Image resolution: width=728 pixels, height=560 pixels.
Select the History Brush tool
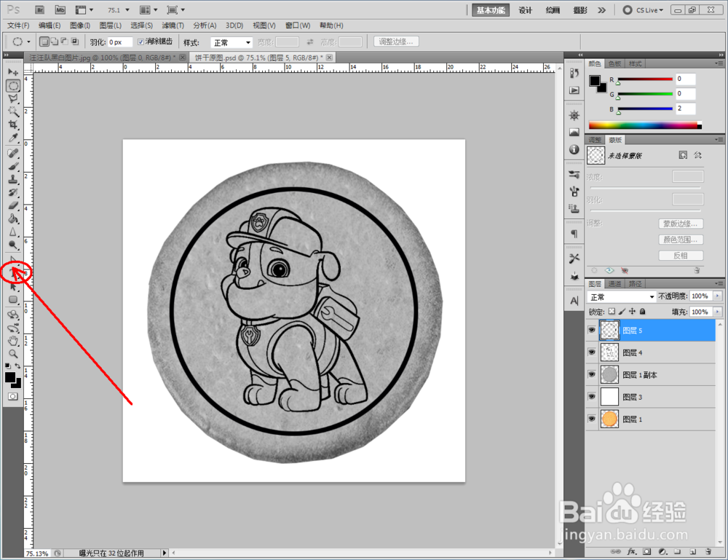(x=13, y=192)
